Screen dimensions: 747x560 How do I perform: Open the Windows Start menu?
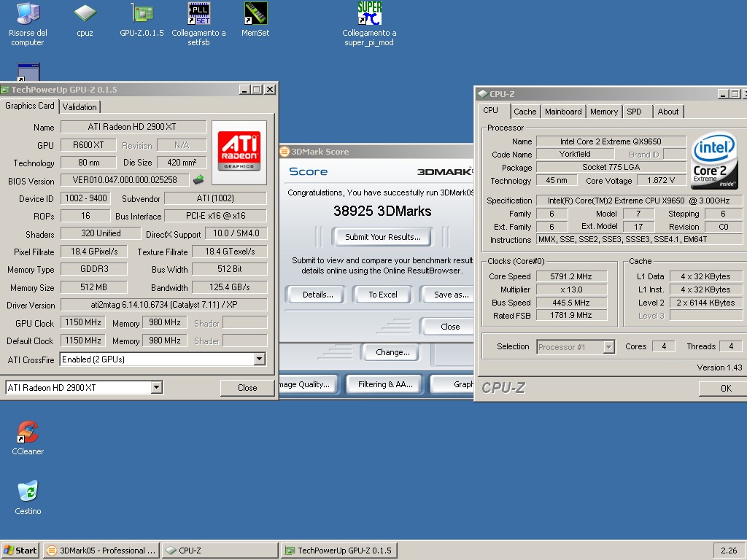tap(20, 551)
